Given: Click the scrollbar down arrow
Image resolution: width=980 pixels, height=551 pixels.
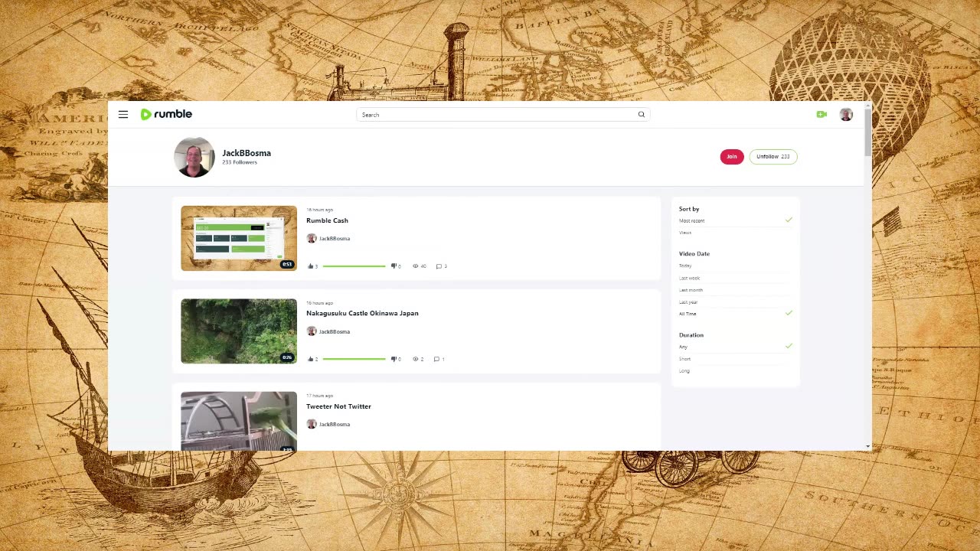Looking at the screenshot, I should tap(868, 446).
